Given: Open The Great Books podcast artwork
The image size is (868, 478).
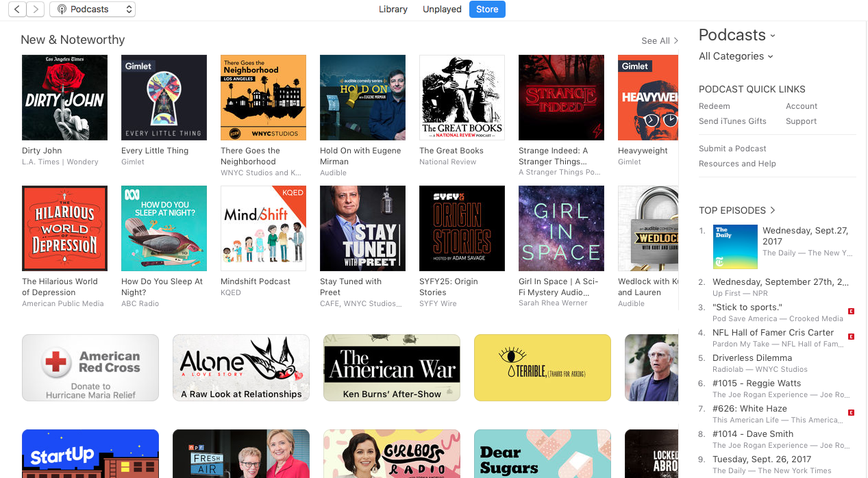Looking at the screenshot, I should pyautogui.click(x=462, y=97).
